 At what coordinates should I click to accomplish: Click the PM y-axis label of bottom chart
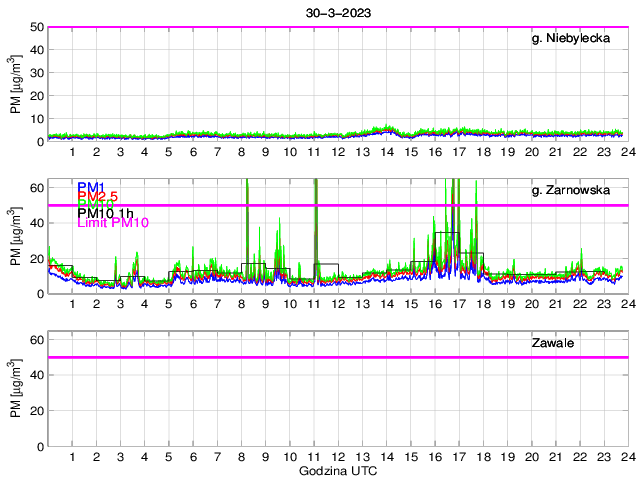pos(16,389)
